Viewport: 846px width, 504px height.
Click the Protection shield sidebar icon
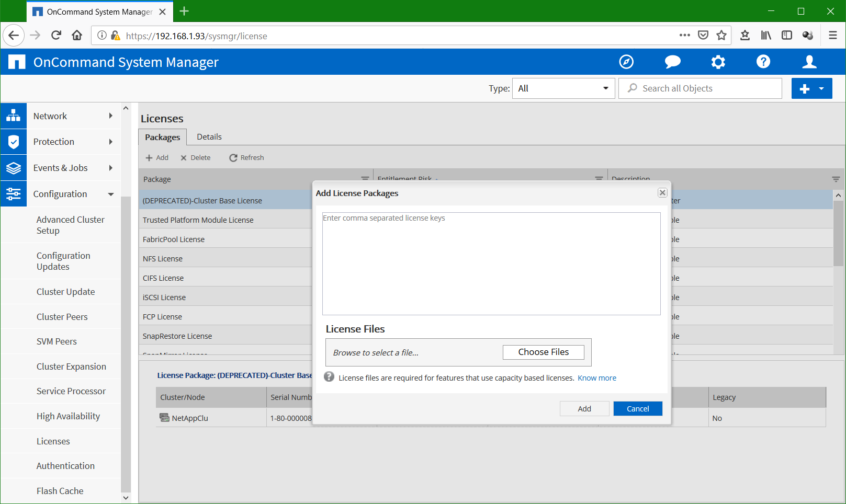coord(14,142)
